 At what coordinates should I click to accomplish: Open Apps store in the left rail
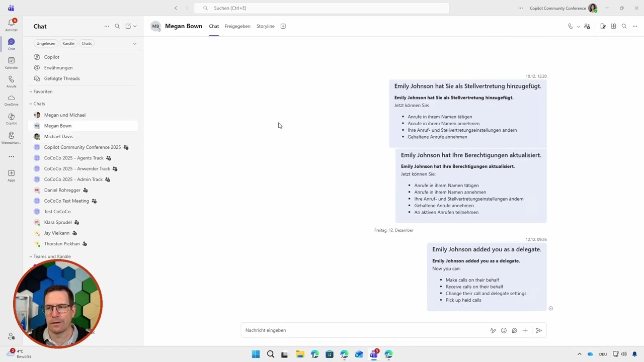click(11, 175)
